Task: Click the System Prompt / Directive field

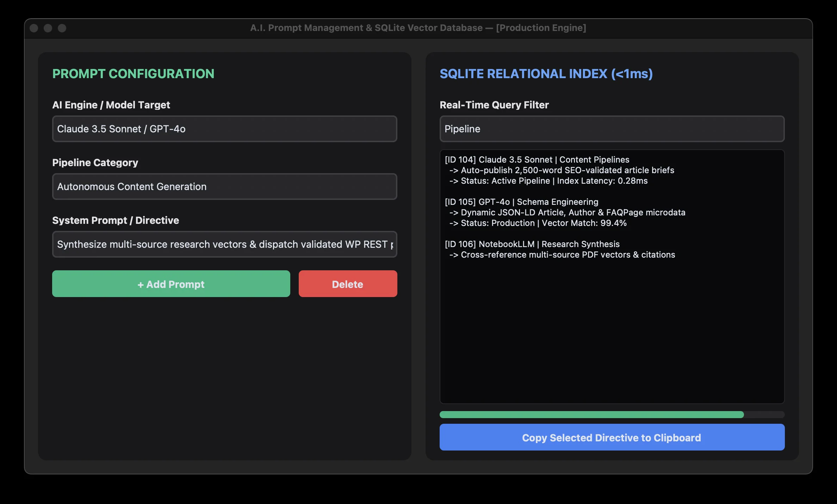Action: tap(224, 244)
